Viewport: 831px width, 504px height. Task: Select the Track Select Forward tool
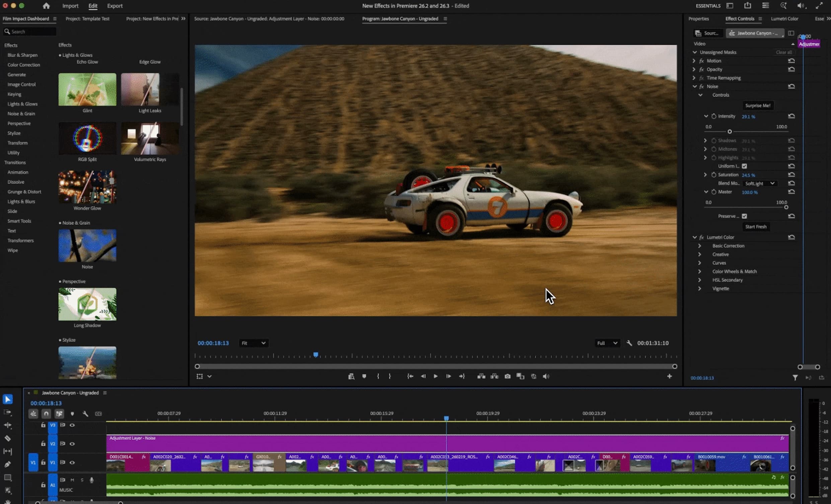tap(7, 412)
